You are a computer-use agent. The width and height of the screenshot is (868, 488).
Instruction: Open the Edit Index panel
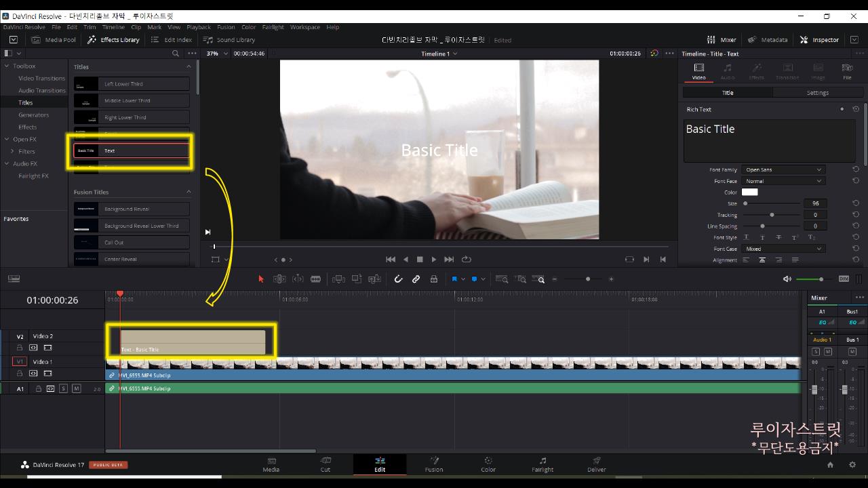click(x=172, y=39)
